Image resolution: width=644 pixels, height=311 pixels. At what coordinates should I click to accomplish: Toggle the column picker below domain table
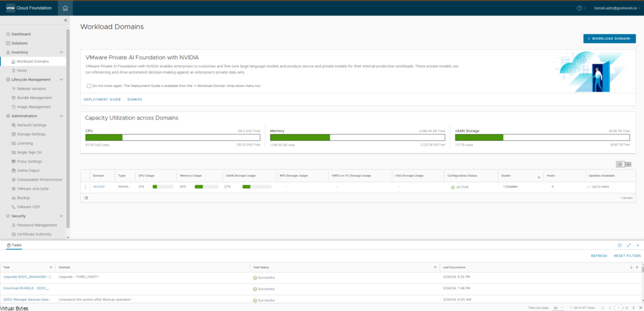86,198
